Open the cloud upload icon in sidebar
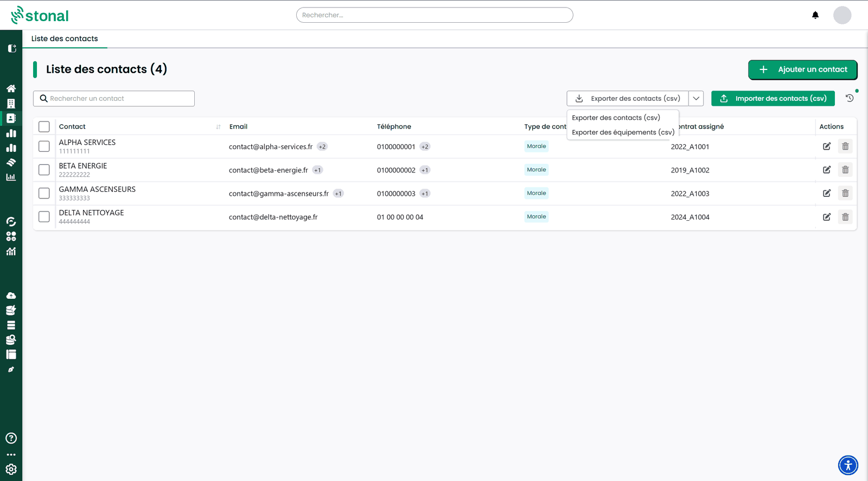Screen dimensions: 868x481 [x=11, y=296]
